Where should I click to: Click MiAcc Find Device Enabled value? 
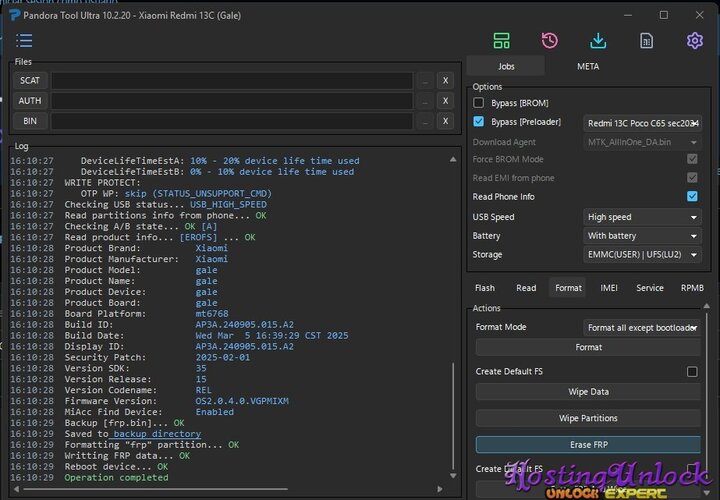click(214, 412)
